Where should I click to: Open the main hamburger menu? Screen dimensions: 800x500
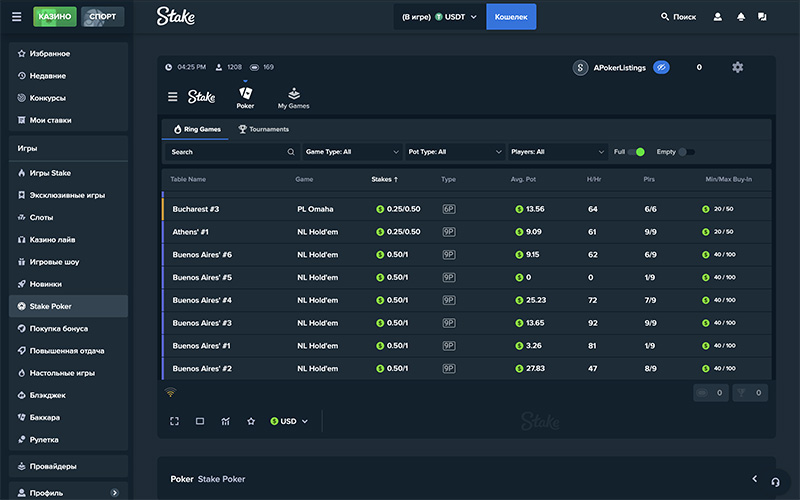click(x=17, y=17)
